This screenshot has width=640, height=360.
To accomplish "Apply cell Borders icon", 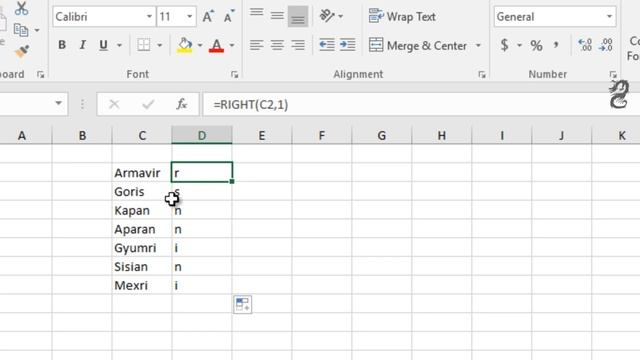I will [x=143, y=45].
